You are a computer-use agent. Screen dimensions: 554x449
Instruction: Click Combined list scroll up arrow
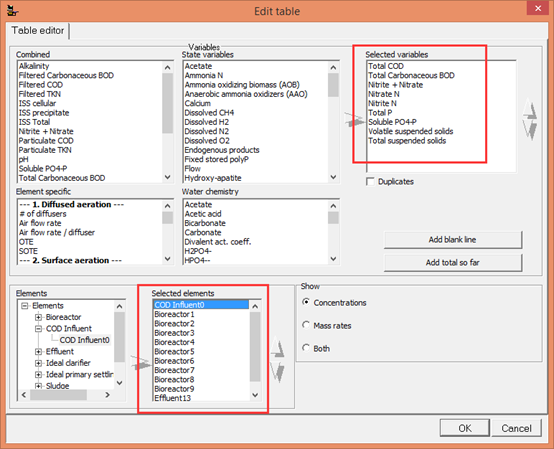point(167,67)
